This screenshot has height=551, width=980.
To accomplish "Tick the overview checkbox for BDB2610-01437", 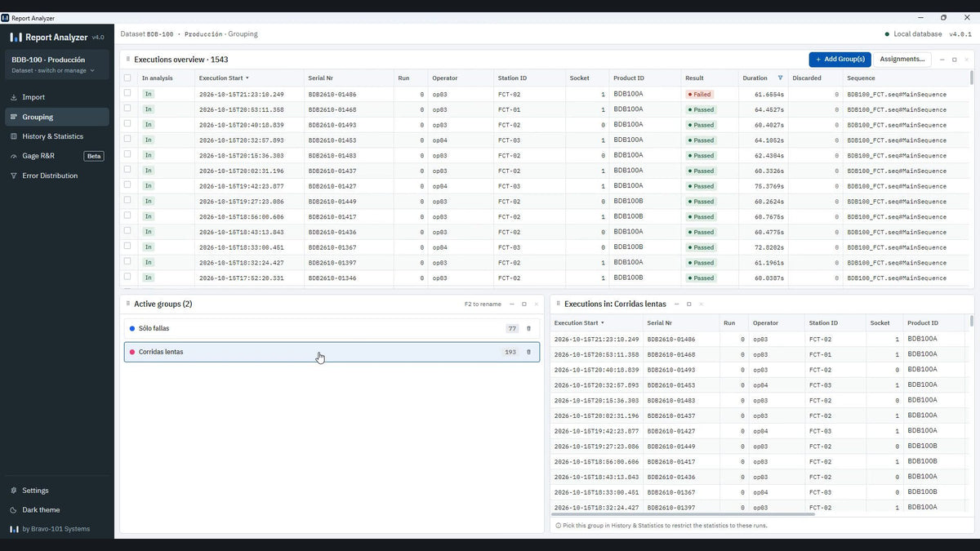I will [127, 171].
